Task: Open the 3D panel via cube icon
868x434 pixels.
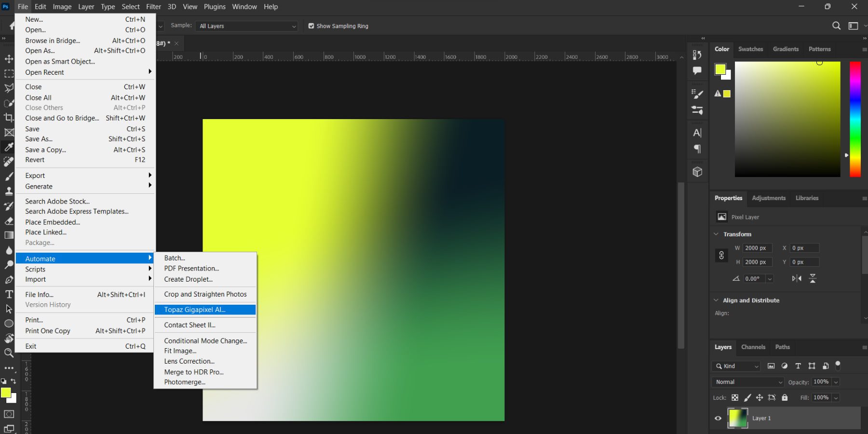Action: coord(697,171)
